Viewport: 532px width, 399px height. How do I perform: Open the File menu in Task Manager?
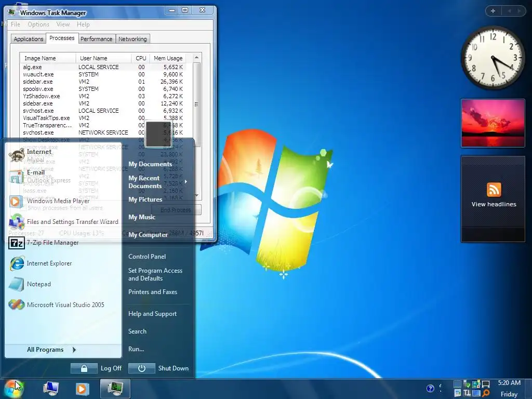(x=15, y=24)
